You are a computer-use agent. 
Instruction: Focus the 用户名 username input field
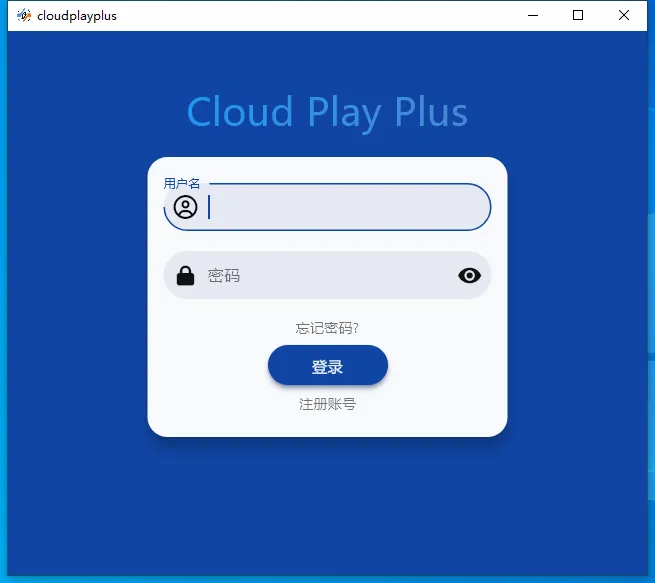(x=327, y=207)
